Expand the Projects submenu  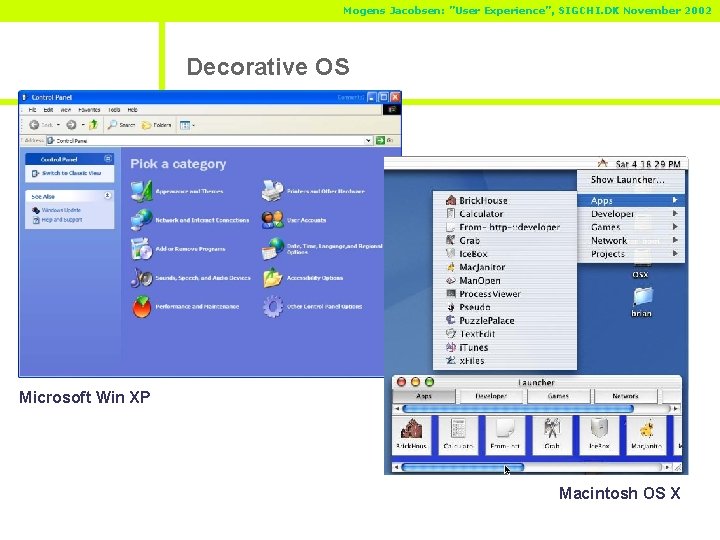631,253
